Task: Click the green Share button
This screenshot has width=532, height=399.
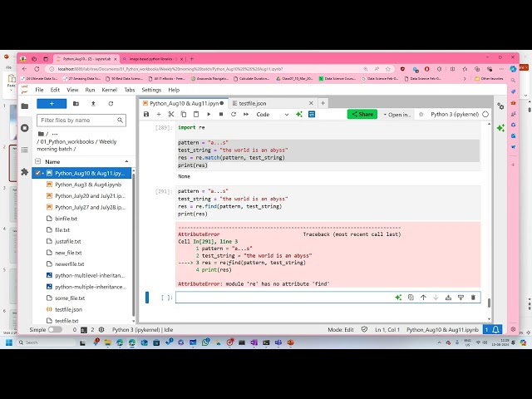Action: (362, 115)
